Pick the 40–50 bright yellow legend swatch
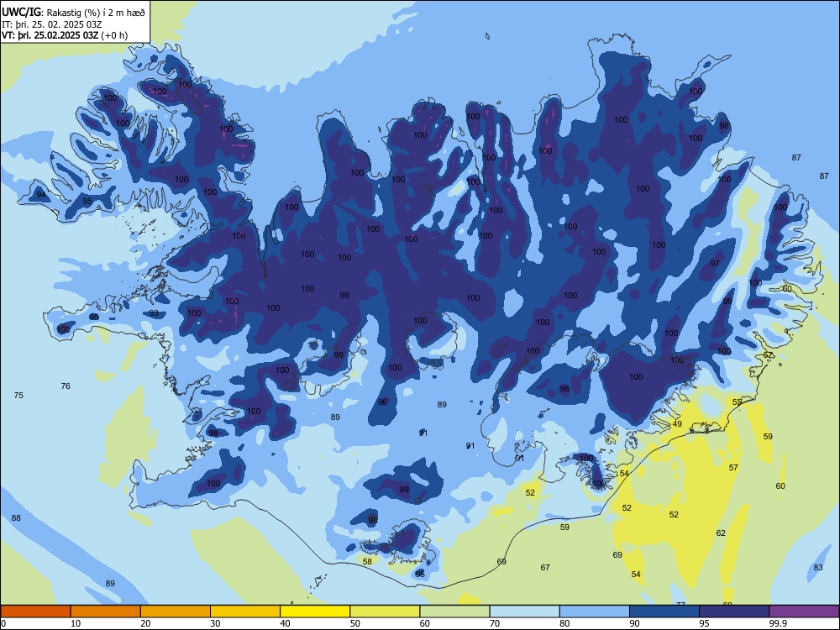 coord(315,612)
